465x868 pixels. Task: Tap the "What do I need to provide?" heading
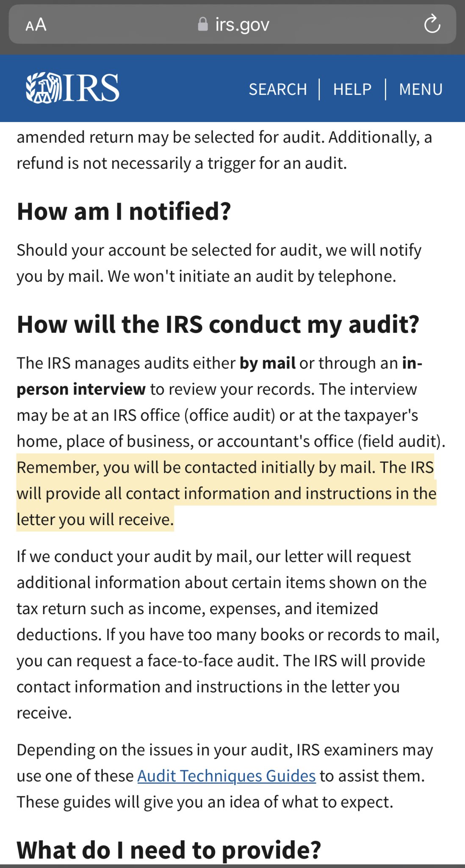(x=169, y=850)
